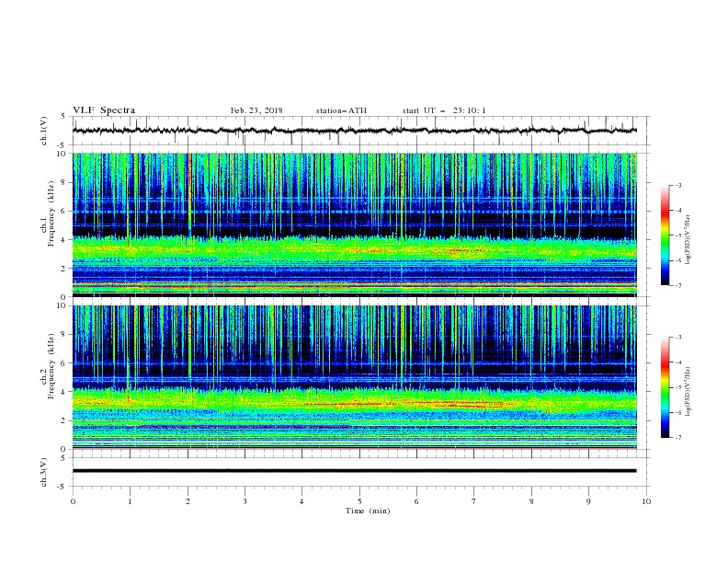Click the ch.1 voltage waveform trace
Screen dimensions: 728x563
355,131
